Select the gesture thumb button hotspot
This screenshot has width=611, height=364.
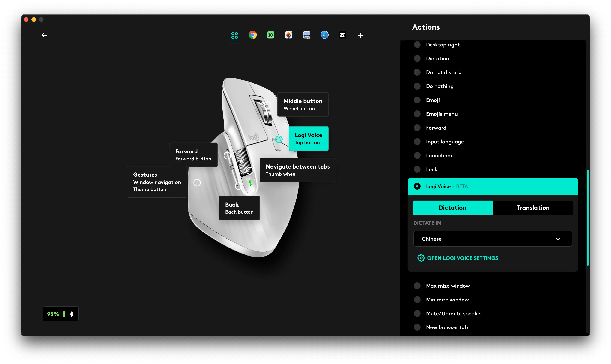tap(197, 183)
